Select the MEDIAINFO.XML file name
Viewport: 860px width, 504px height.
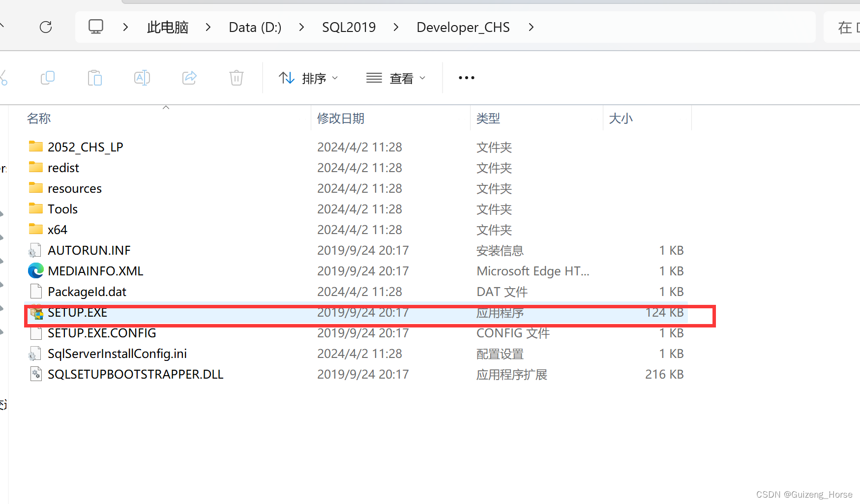tap(95, 271)
